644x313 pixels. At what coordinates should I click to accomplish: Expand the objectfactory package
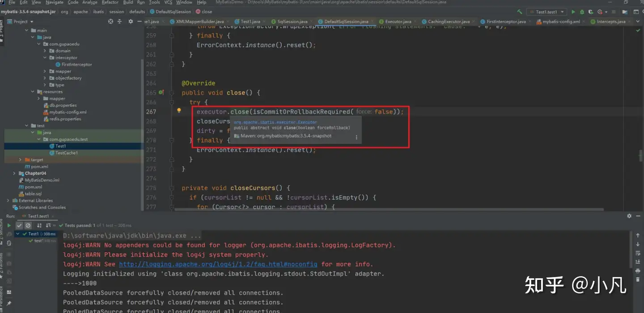pyautogui.click(x=45, y=78)
